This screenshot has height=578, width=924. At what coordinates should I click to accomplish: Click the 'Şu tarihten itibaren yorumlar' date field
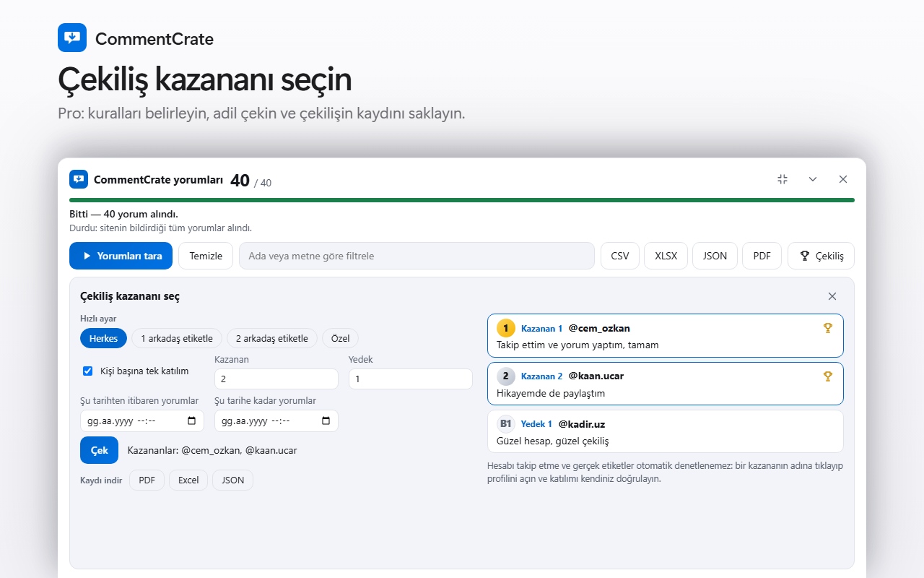tap(142, 421)
